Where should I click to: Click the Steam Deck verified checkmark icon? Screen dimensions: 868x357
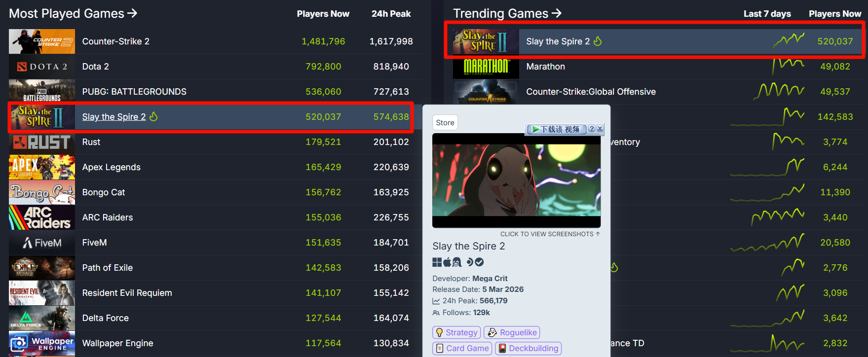pyautogui.click(x=480, y=262)
